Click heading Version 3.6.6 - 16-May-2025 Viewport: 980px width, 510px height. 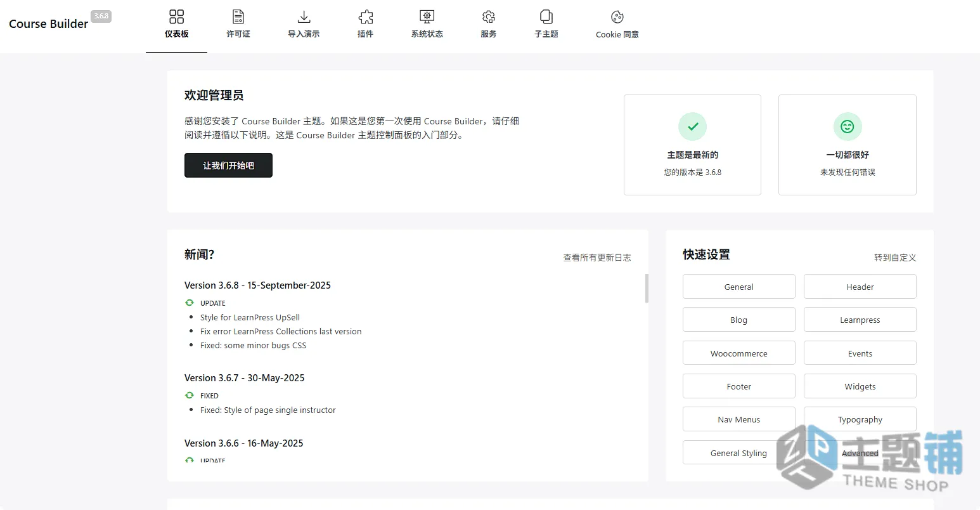243,443
